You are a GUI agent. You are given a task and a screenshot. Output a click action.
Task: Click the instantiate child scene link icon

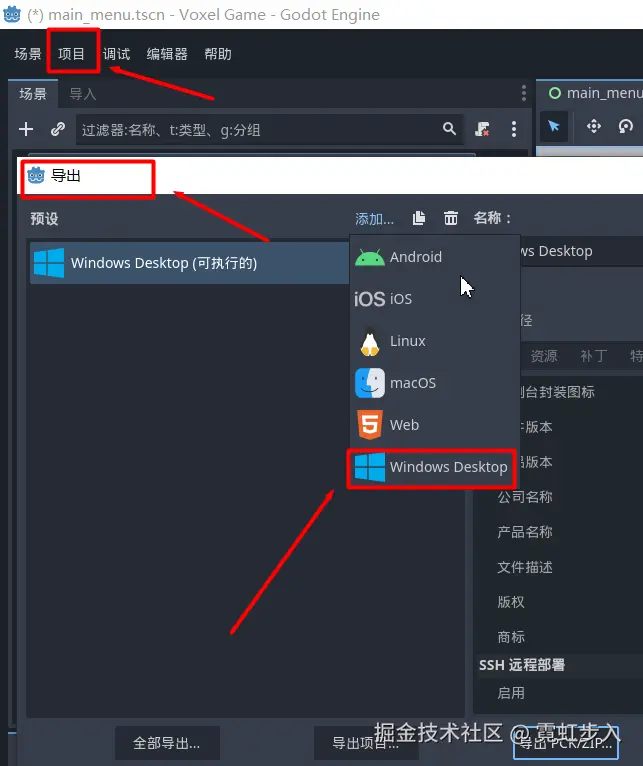[x=58, y=129]
